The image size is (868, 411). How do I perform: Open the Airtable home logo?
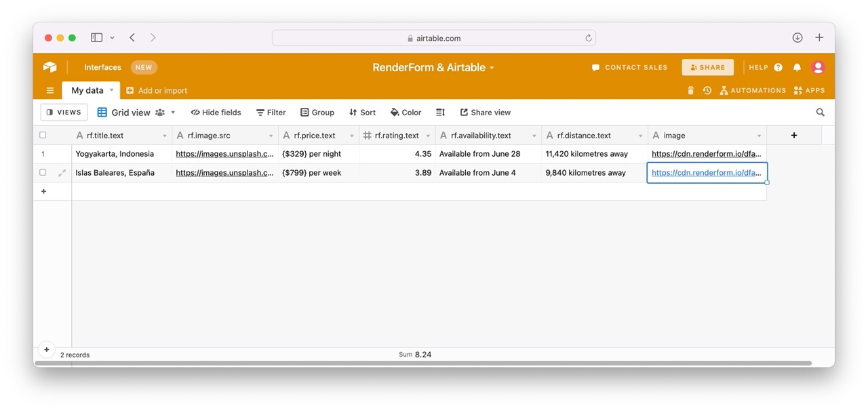(x=50, y=67)
